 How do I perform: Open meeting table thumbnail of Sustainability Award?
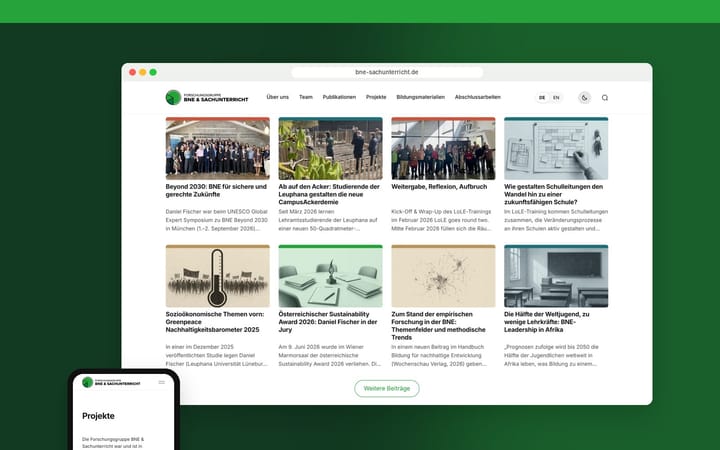(330, 276)
